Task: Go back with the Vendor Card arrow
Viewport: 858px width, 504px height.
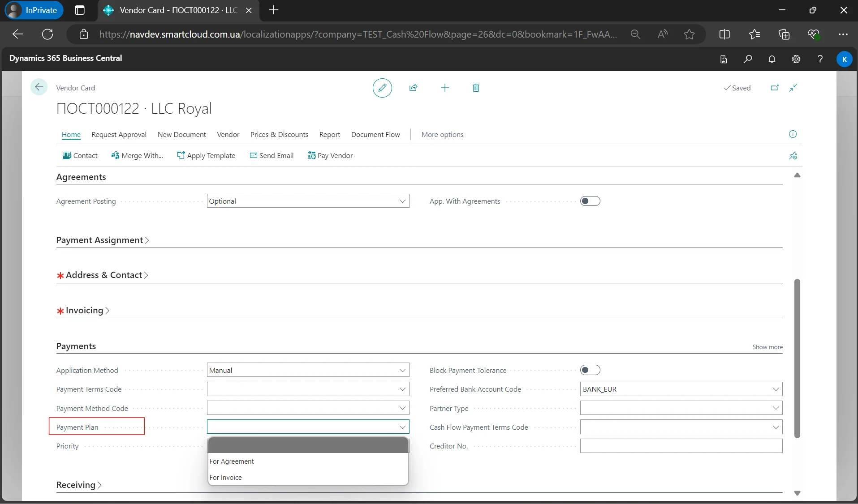Action: coord(39,87)
